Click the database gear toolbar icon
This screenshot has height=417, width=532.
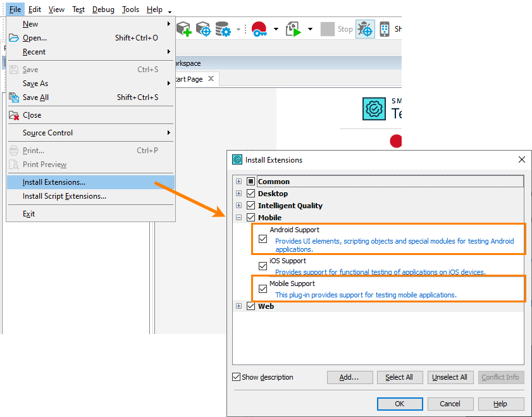pyautogui.click(x=223, y=29)
